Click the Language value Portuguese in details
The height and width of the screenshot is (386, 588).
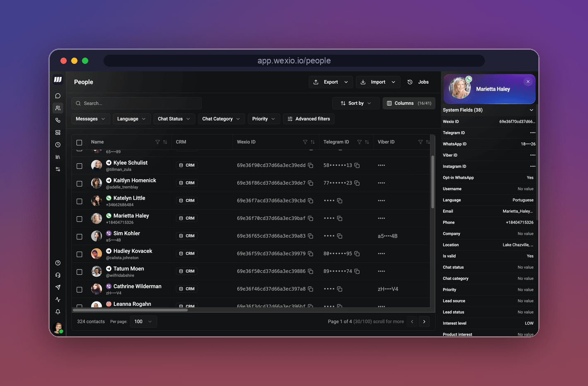(523, 200)
